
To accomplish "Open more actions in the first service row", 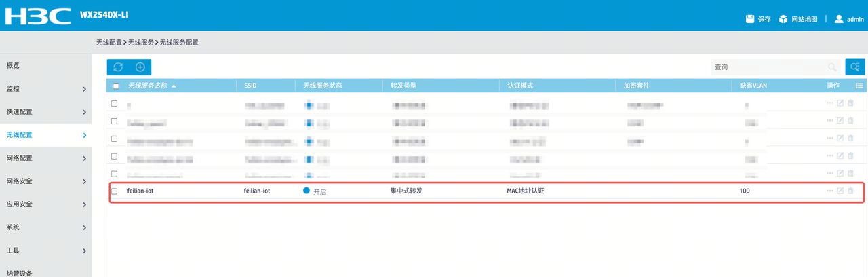I will 829,103.
